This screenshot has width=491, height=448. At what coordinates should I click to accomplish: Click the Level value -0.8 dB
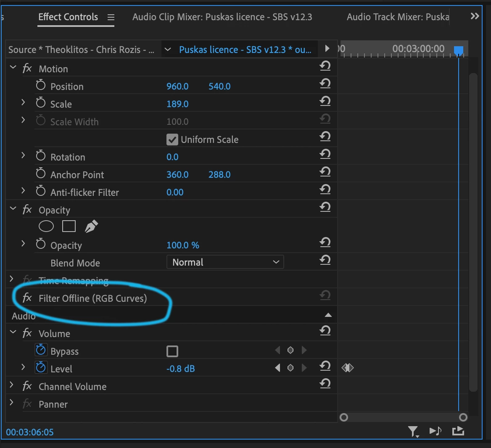tap(180, 369)
